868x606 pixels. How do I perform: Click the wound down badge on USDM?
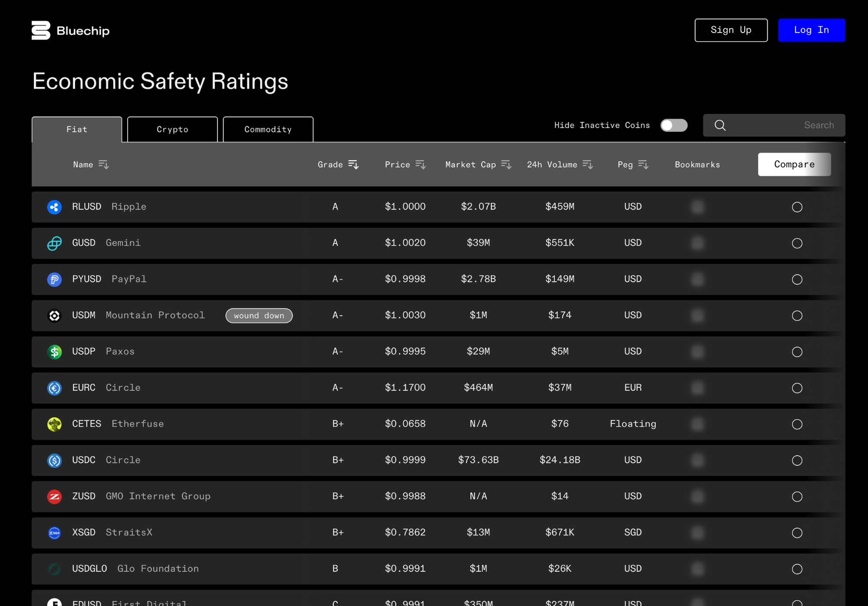point(259,316)
